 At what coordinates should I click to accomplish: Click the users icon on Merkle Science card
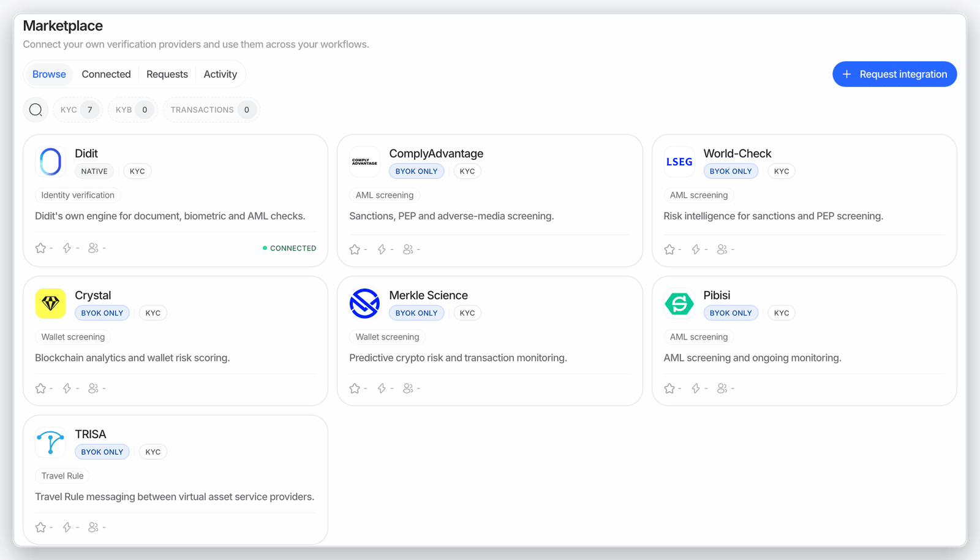[x=408, y=388]
